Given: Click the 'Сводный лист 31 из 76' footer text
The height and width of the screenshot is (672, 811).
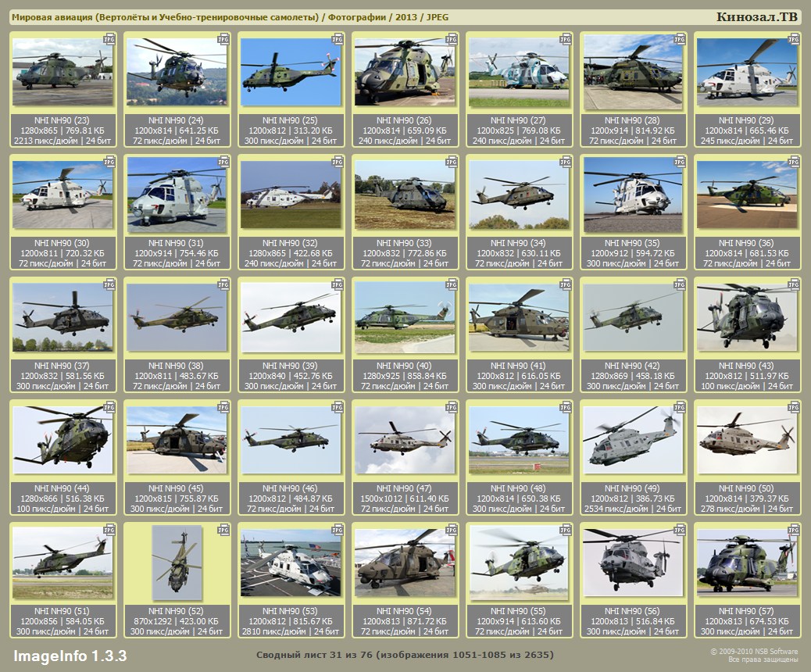Looking at the screenshot, I should [314, 655].
